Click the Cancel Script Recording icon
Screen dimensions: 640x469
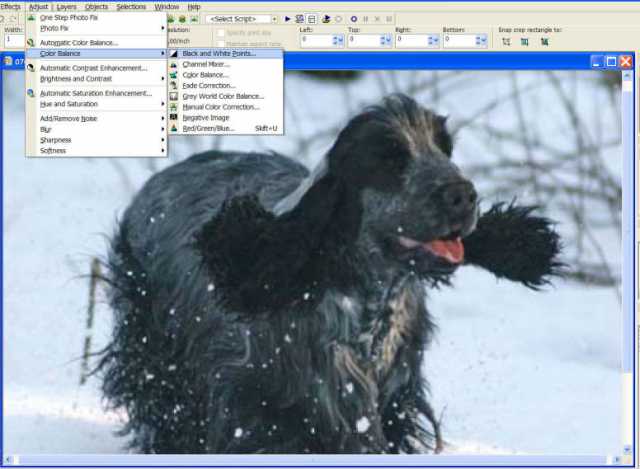[x=377, y=19]
